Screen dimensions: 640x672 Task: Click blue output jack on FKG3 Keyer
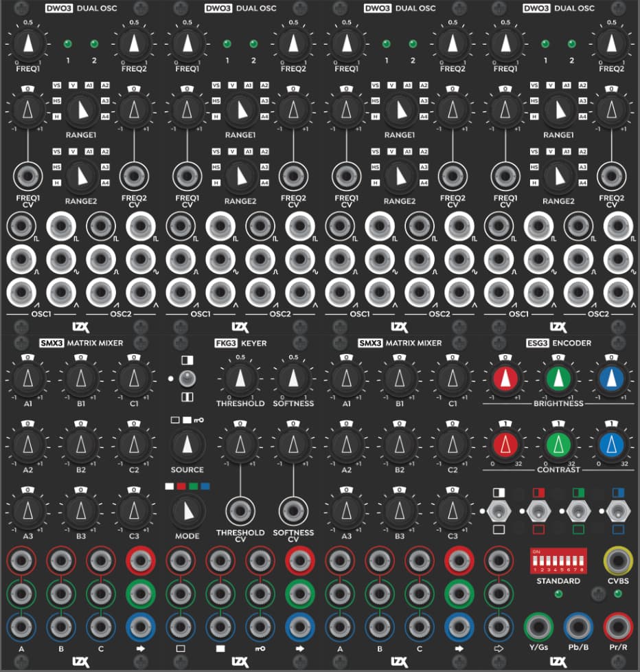[x=300, y=627]
